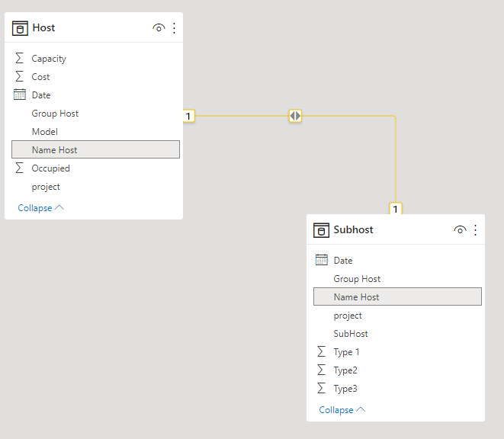Viewport: 504px width, 439px height.
Task: Select the Type 1 field
Action: pos(397,352)
